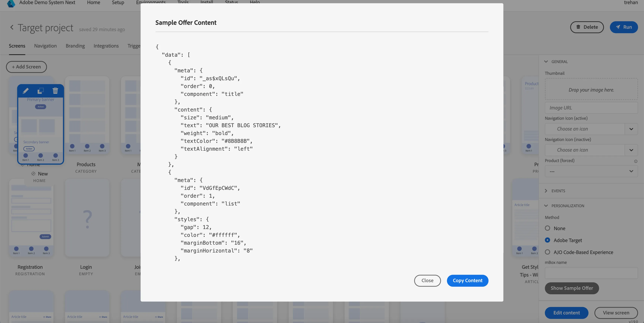Close the Sample Offer Content dialog
The height and width of the screenshot is (323, 644).
click(427, 280)
